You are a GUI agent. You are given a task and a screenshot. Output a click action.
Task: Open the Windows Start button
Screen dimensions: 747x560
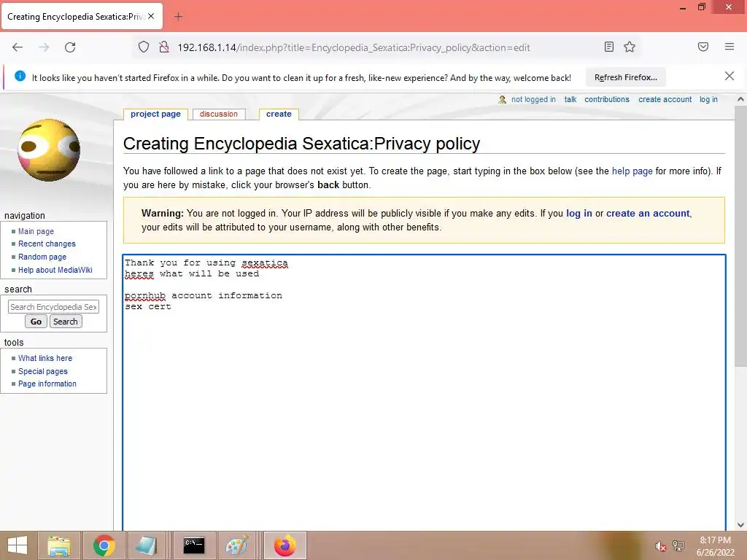18,545
